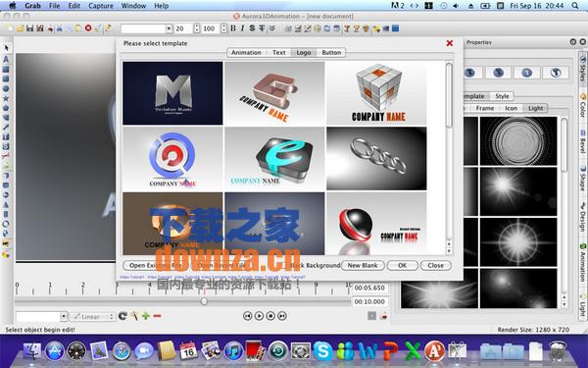Click the circular loop arrow icon in timeline

(122, 316)
